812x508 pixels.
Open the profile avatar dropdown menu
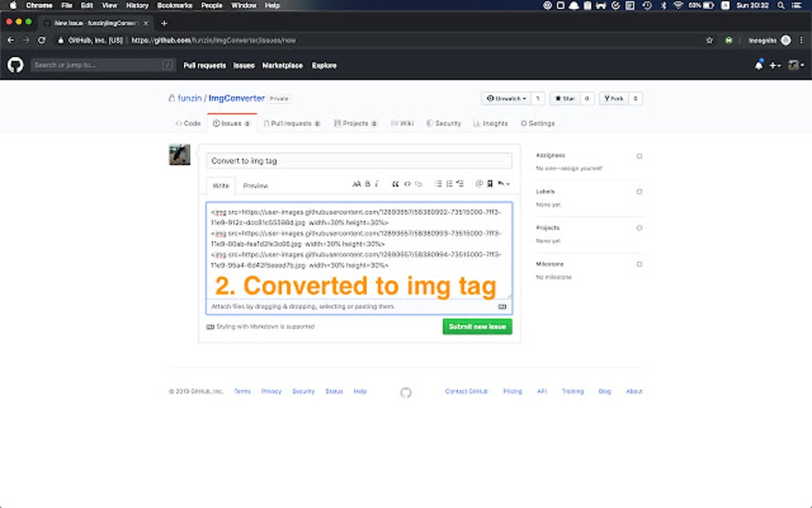click(794, 64)
